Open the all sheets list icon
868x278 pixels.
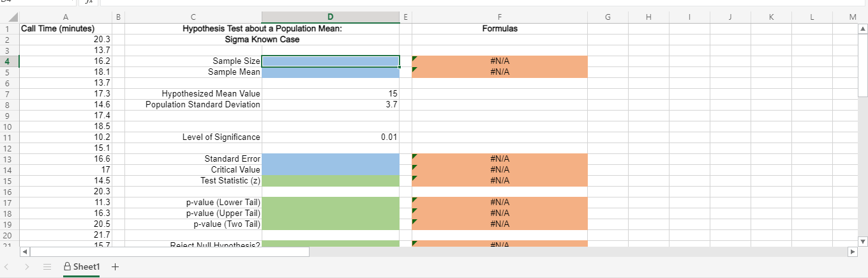tap(47, 266)
